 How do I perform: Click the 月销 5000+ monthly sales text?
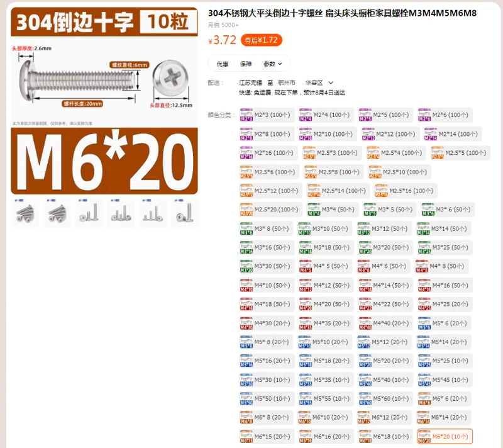[223, 25]
